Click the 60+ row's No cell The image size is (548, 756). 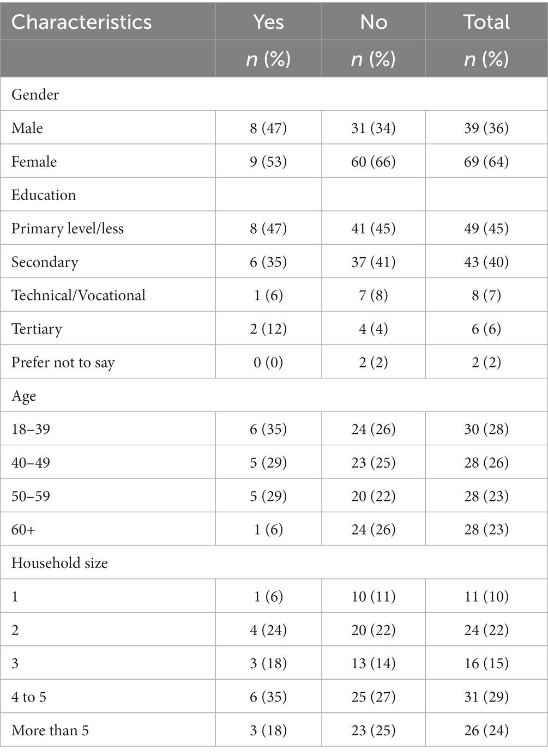coord(374,529)
